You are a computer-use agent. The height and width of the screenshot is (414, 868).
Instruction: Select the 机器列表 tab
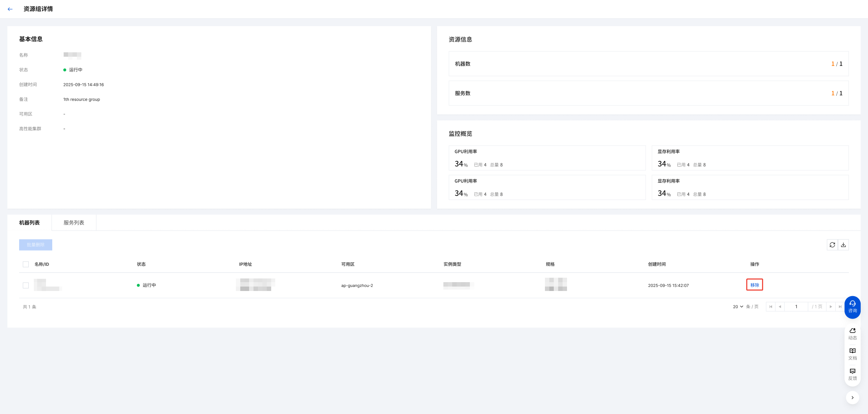[29, 223]
